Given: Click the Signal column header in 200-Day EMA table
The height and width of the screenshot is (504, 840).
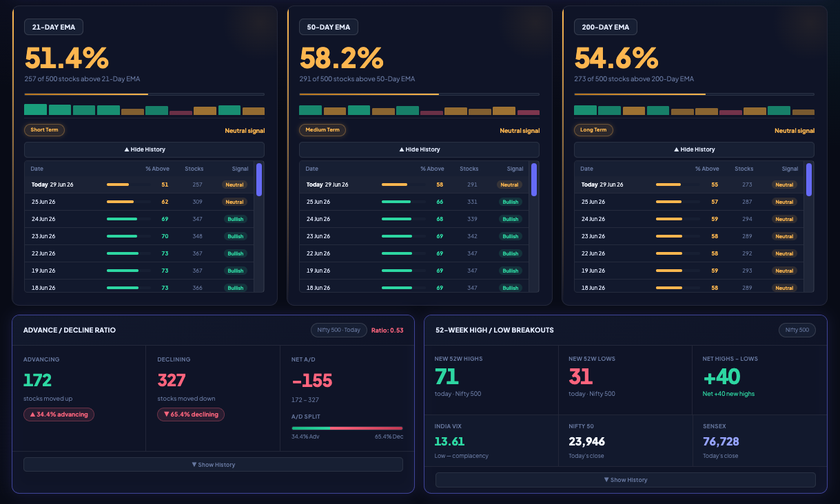Looking at the screenshot, I should (790, 169).
